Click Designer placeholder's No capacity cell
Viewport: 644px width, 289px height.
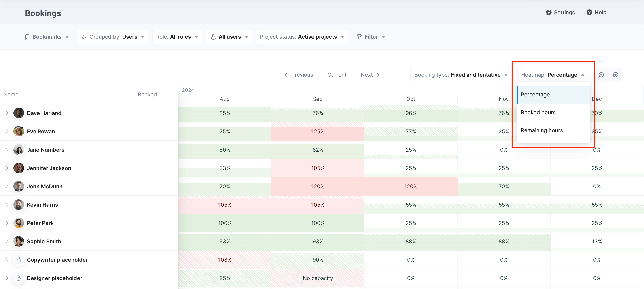click(x=318, y=278)
